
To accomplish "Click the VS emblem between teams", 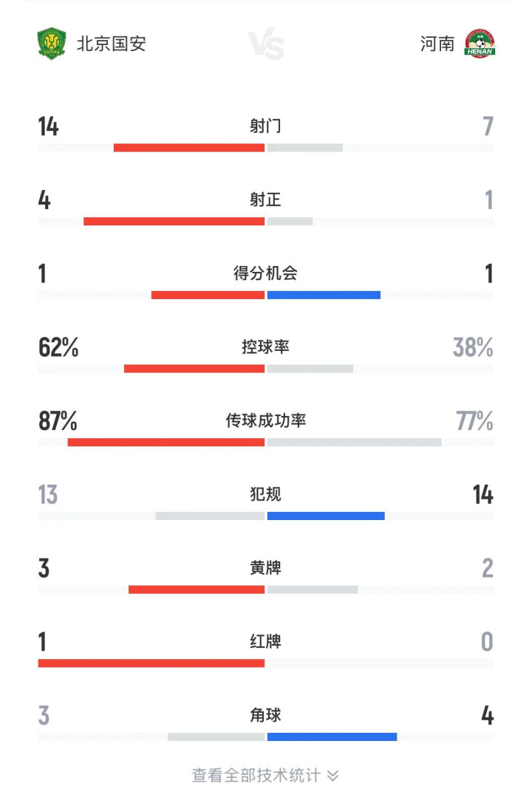I will pos(266,44).
